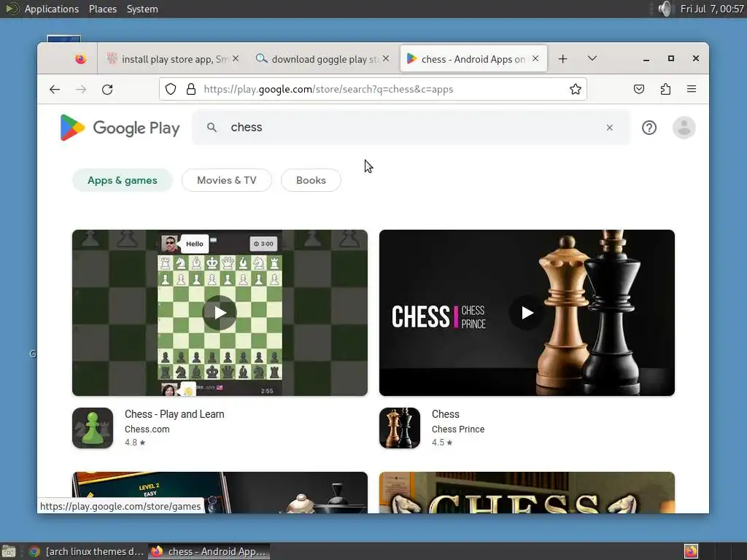Play the Chess.com preview video
The width and height of the screenshot is (747, 560).
click(219, 313)
